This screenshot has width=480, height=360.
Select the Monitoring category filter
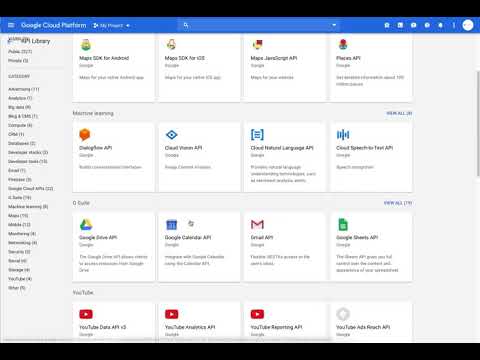point(22,234)
